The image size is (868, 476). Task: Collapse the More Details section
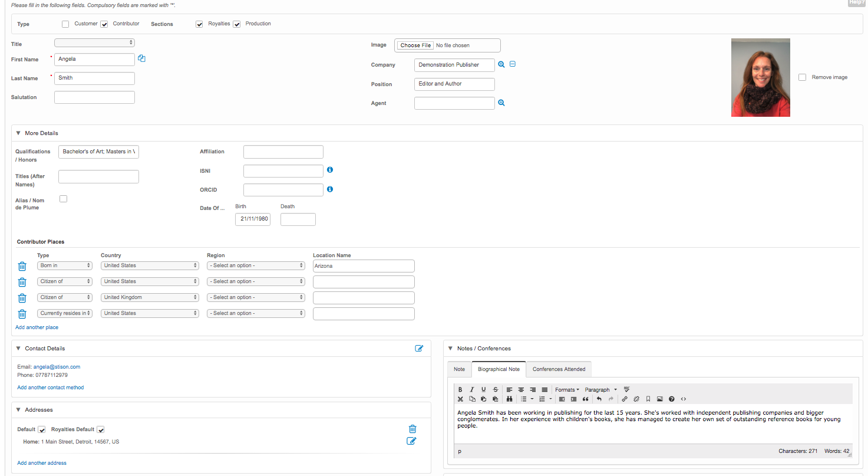tap(18, 133)
